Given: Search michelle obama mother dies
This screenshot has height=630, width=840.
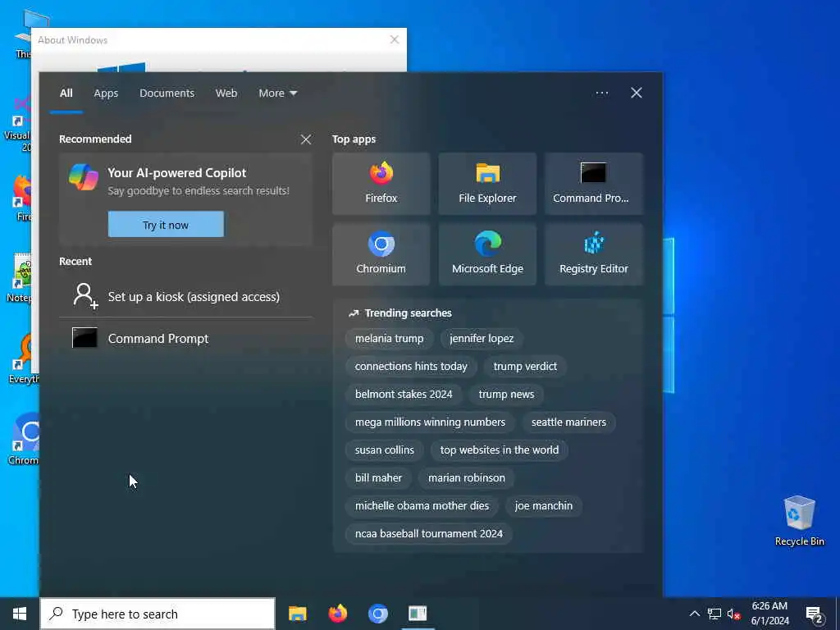Looking at the screenshot, I should [x=422, y=505].
